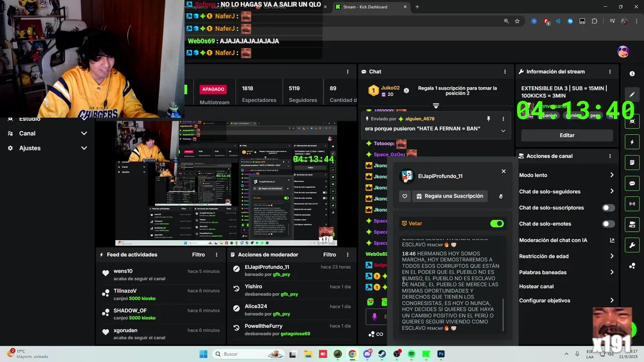Close the ElJapiProfundo_11 user card
The height and width of the screenshot is (362, 644).
point(504,171)
